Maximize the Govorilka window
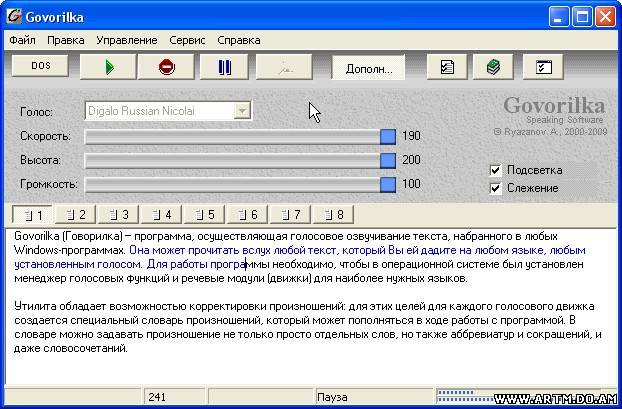622x409 pixels. [x=582, y=17]
